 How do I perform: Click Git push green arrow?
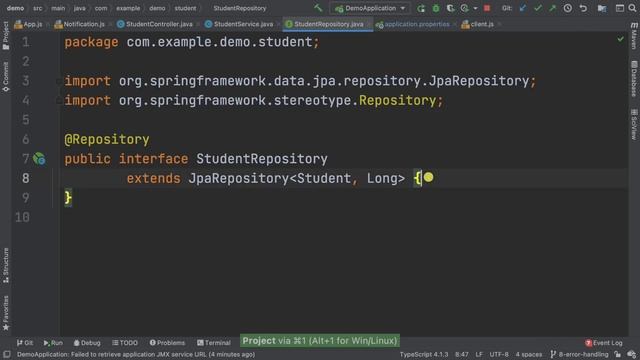pos(552,8)
